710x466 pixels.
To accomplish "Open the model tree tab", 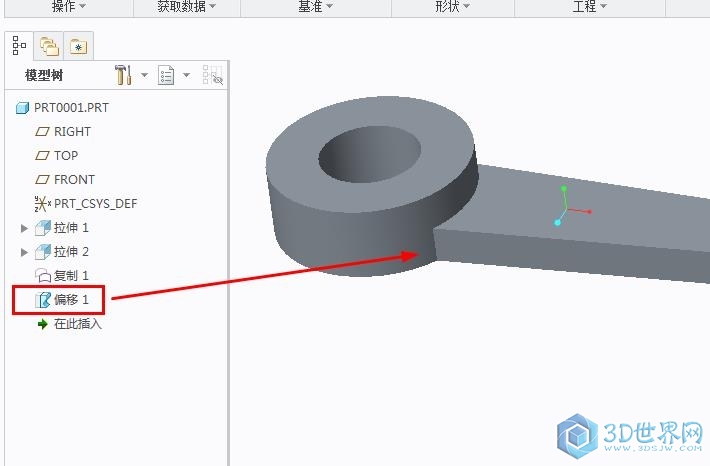I will (x=19, y=46).
